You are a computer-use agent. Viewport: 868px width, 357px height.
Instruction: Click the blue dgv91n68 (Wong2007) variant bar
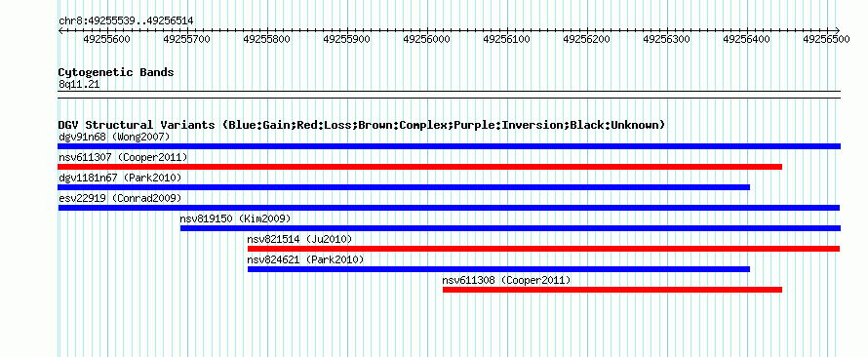pyautogui.click(x=449, y=146)
